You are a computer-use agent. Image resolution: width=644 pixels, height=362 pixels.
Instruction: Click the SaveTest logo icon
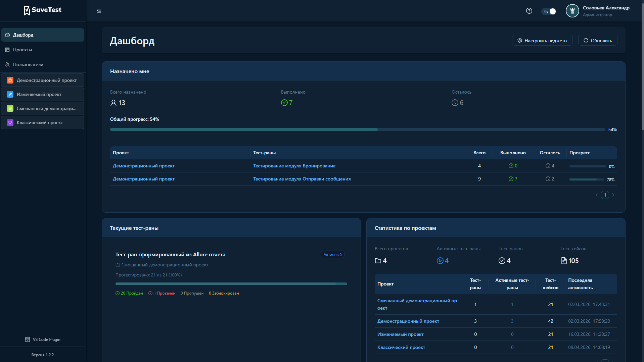point(27,10)
